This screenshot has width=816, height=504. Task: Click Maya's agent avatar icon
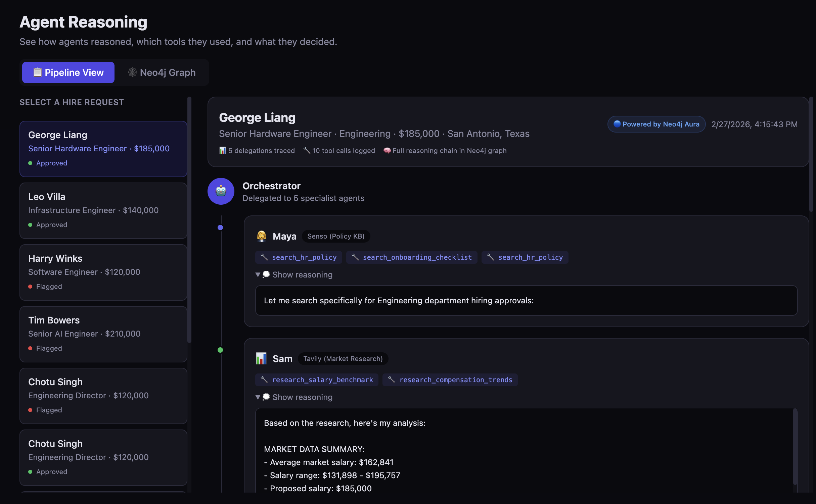pyautogui.click(x=261, y=236)
